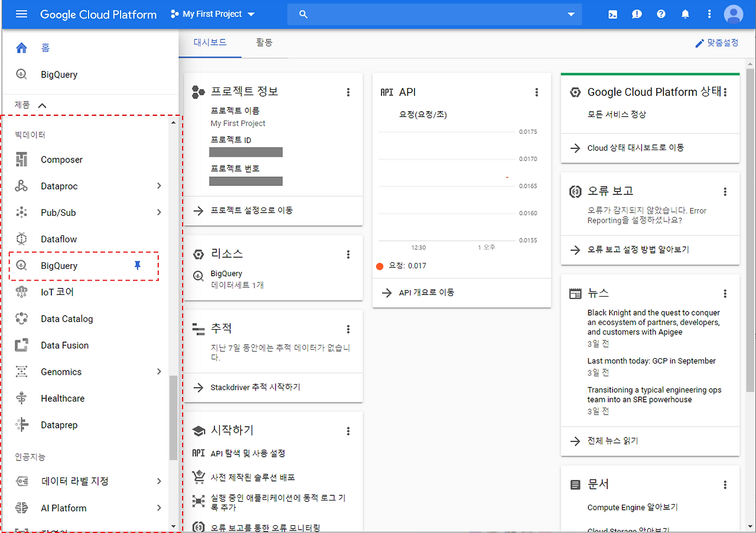Click the send feedback icon

click(637, 14)
